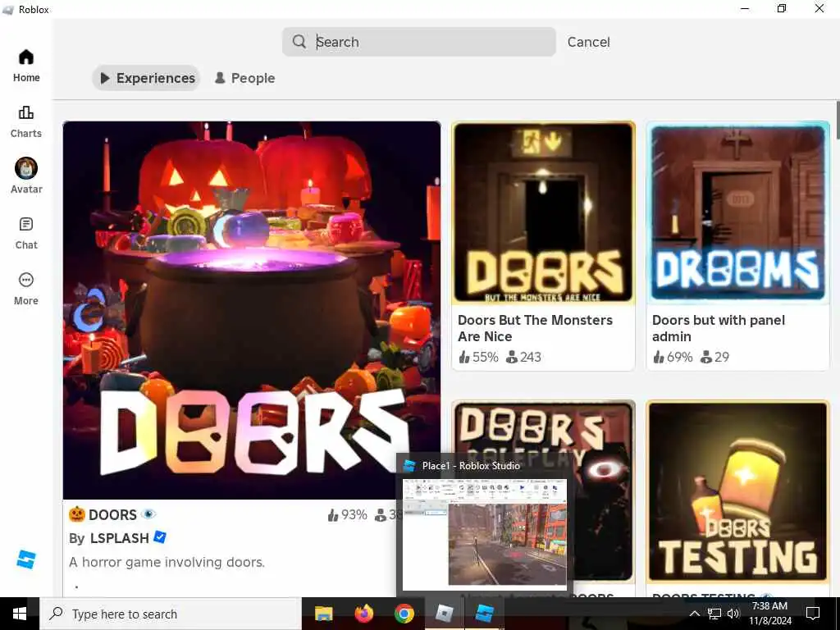840x630 pixels.
Task: Open File Explorer from the taskbar
Action: [x=323, y=614]
